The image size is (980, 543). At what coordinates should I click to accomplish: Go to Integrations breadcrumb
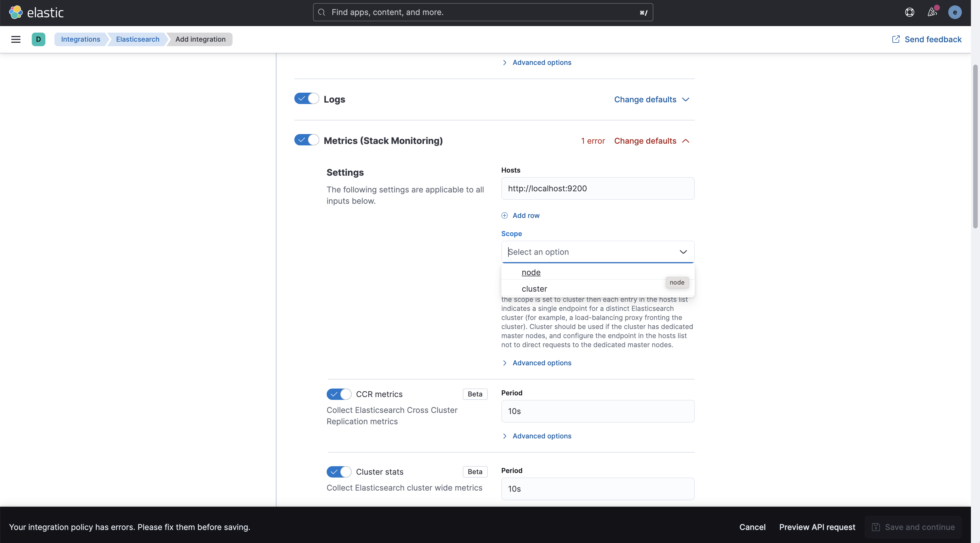tap(81, 39)
